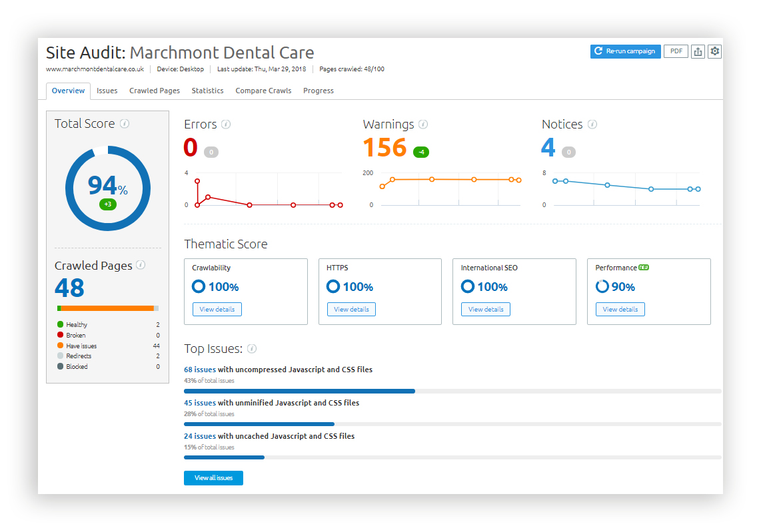Screen dimensions: 761x532
Task: Open the 24 issues link
Action: pyautogui.click(x=200, y=437)
